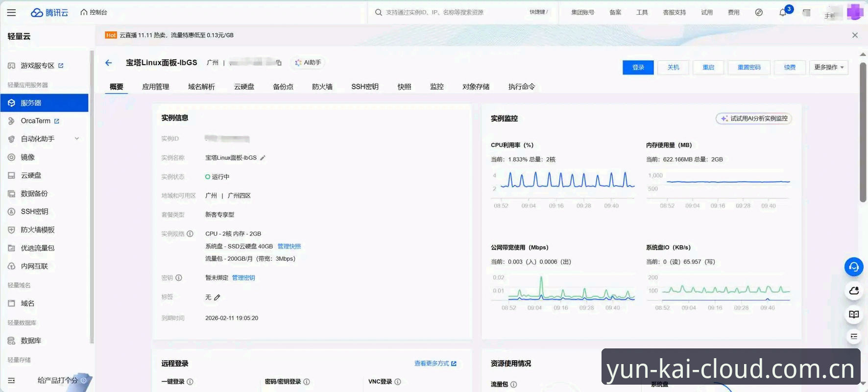Viewport: 868px width, 392px height.
Task: Open the 备案 menu item
Action: click(615, 12)
